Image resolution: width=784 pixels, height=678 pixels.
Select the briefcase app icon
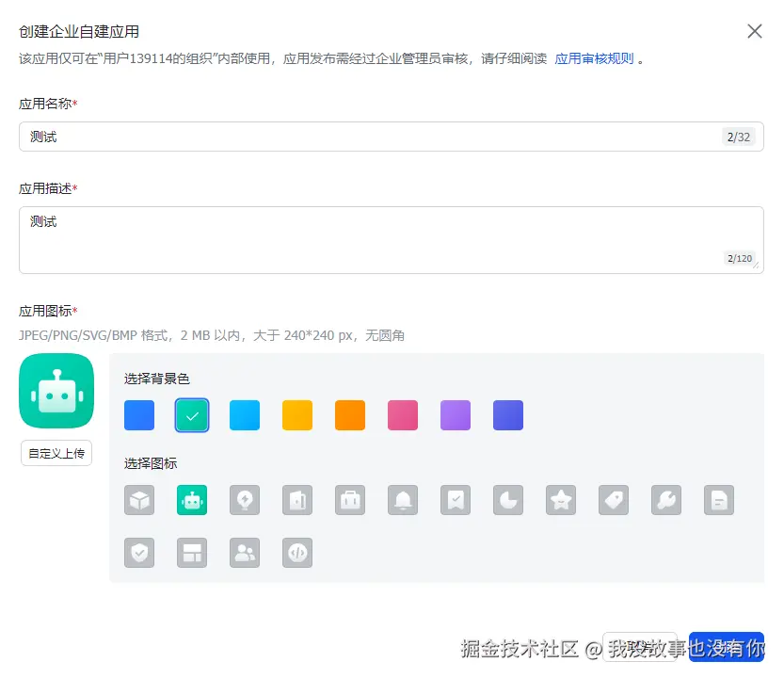[x=350, y=500]
